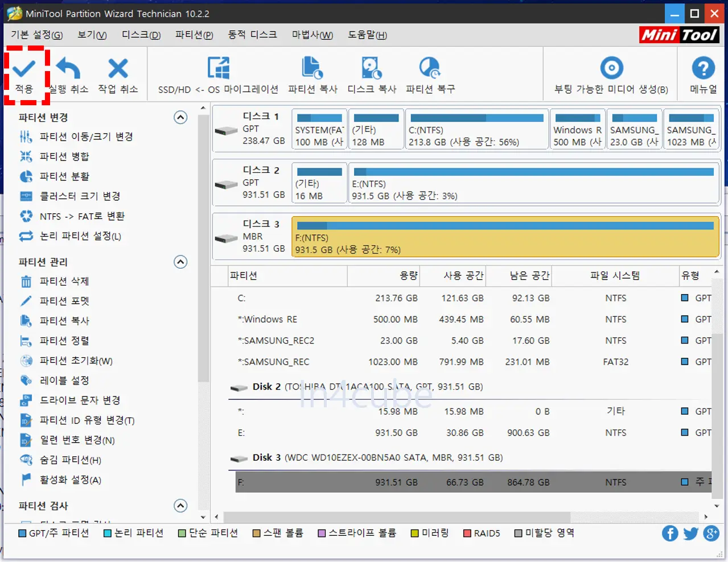The width and height of the screenshot is (728, 562).
Task: Launch the 디스크 복사 wizard icon
Action: [x=372, y=68]
